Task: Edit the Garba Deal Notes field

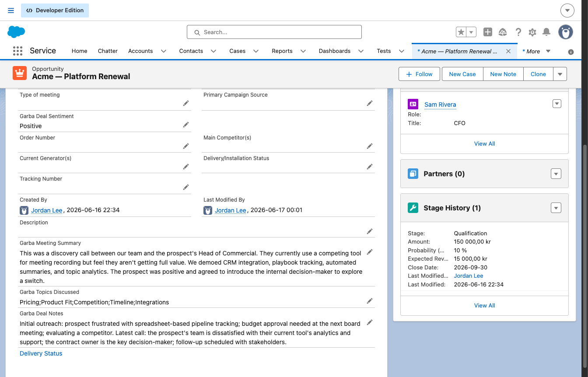Action: [370, 322]
